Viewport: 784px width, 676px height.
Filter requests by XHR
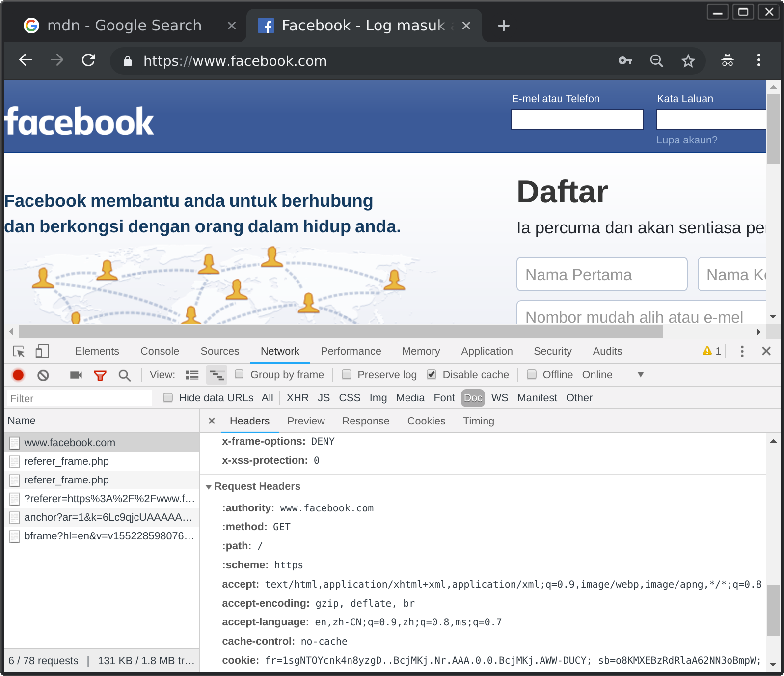point(297,398)
